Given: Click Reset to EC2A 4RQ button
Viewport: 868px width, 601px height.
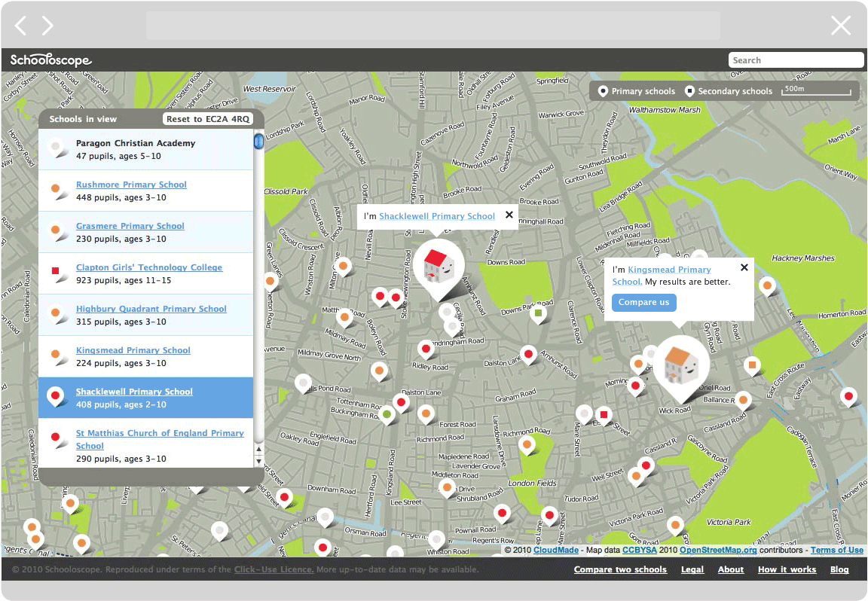Looking at the screenshot, I should click(x=208, y=119).
